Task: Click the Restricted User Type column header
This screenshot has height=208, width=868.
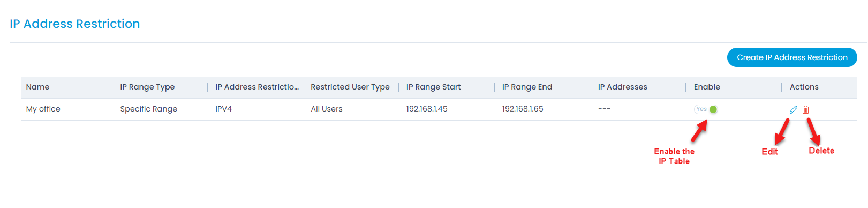Action: tap(350, 87)
